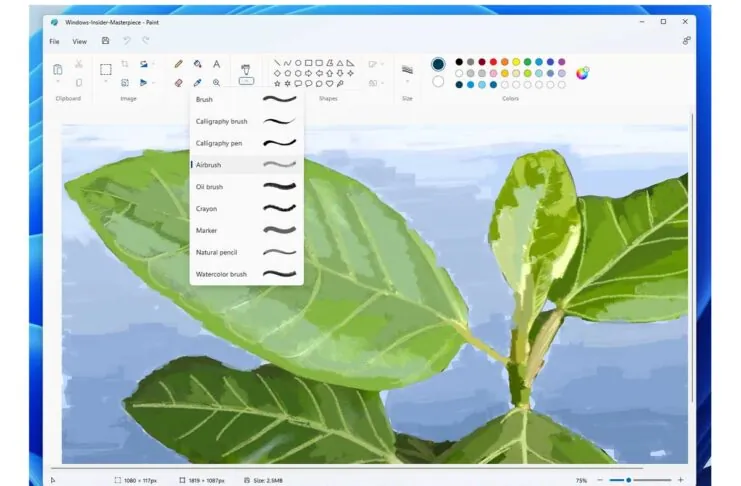Expand the Flip options arrow

pyautogui.click(x=154, y=83)
